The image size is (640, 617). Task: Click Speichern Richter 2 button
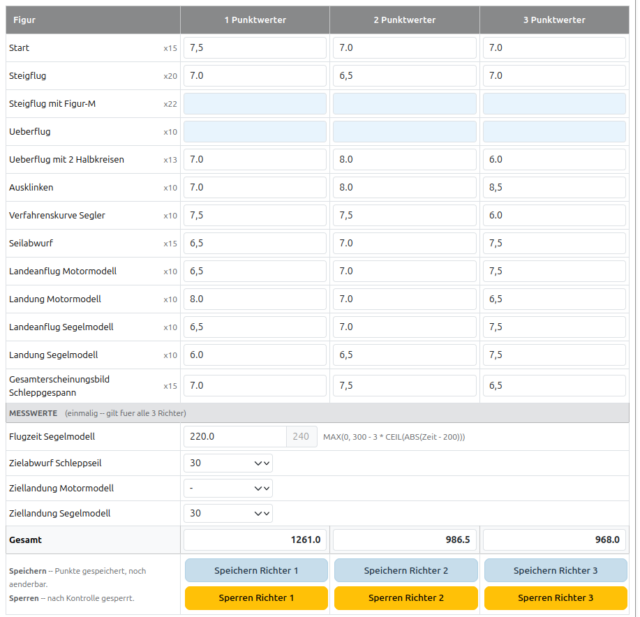coord(405,570)
